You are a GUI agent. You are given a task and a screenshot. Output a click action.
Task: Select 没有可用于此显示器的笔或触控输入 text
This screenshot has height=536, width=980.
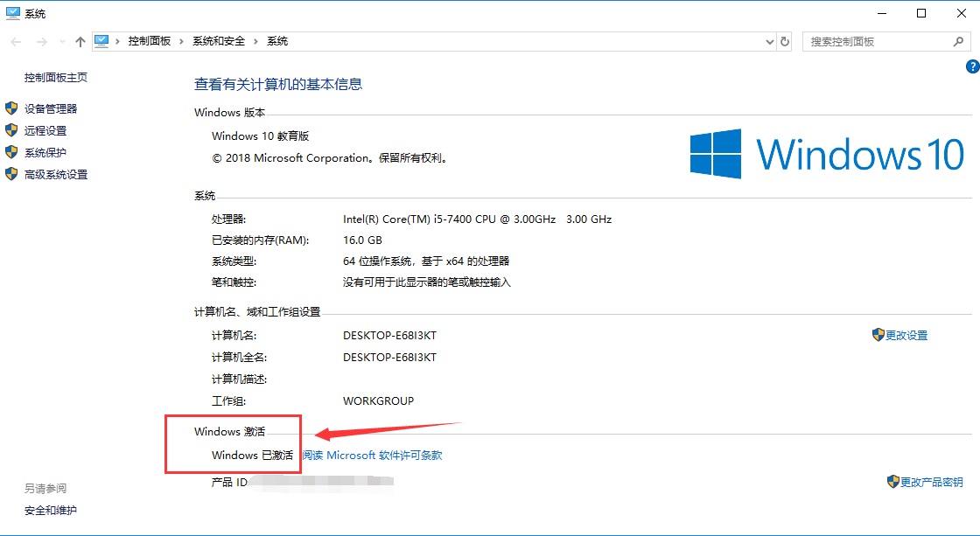[x=427, y=282]
